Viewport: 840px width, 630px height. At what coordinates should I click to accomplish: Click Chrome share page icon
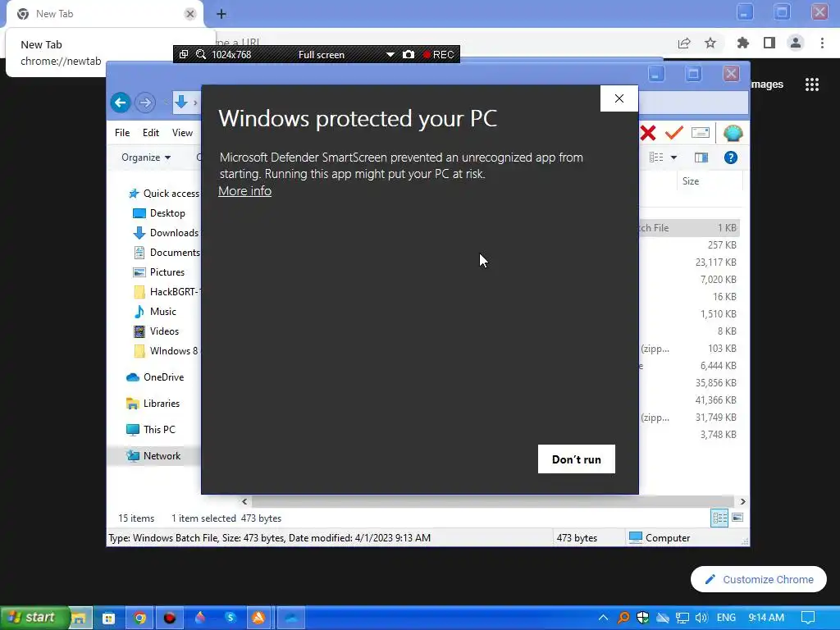point(684,43)
